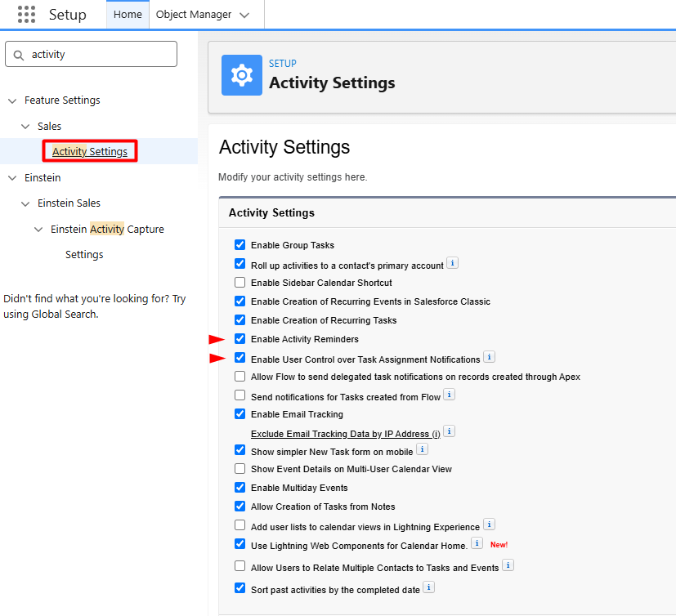
Task: Click the Einstein tree label
Action: 43,177
